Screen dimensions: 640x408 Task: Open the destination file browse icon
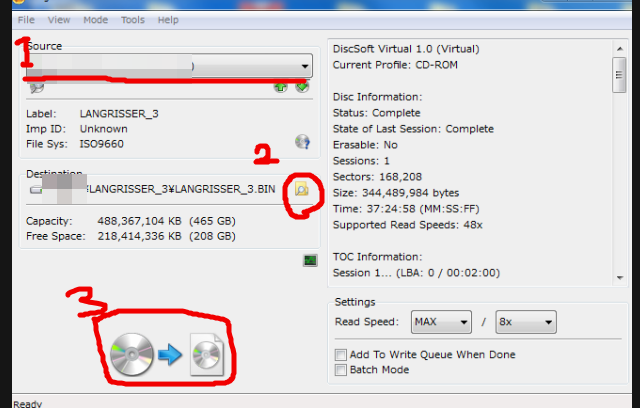302,189
